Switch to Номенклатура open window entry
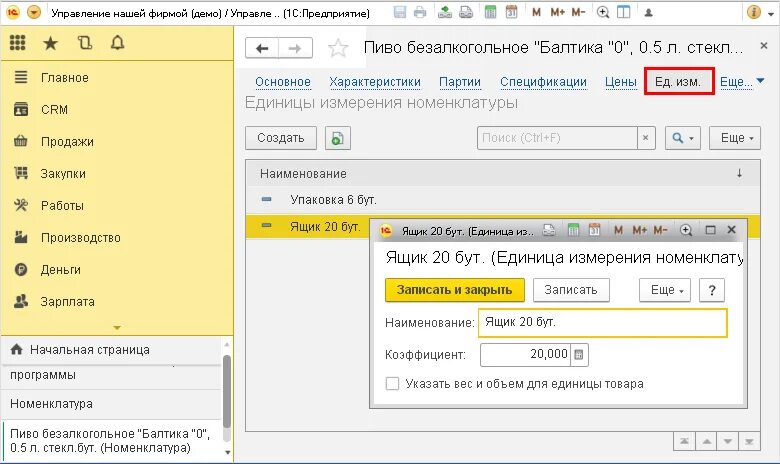Screen dimensions: 780x464 point(110,404)
